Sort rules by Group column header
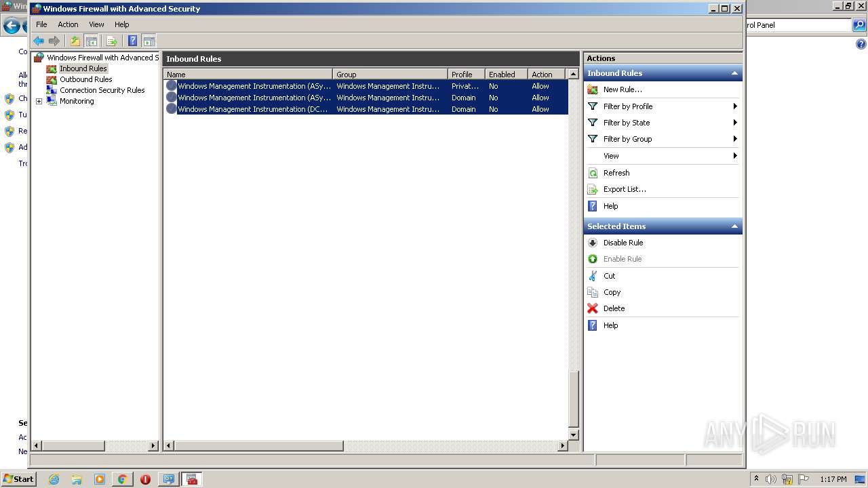Image resolution: width=868 pixels, height=488 pixels. coord(390,75)
